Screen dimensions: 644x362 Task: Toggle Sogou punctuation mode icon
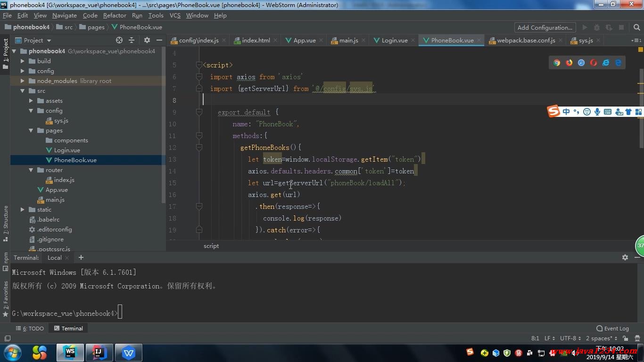click(576, 112)
